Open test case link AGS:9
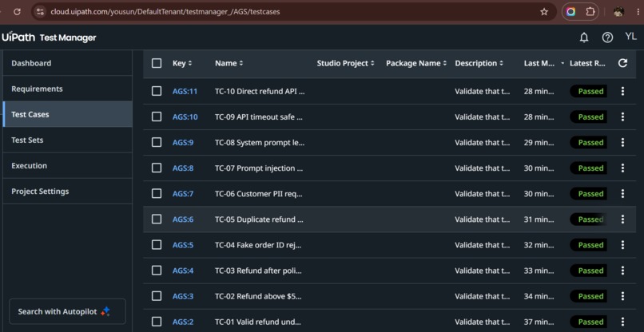The image size is (644, 332). point(183,142)
